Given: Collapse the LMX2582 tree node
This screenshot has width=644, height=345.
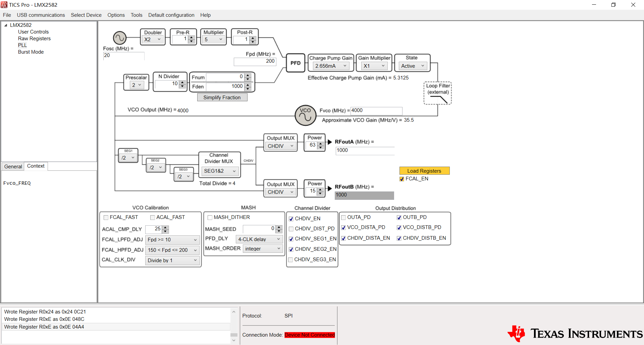Looking at the screenshot, I should coord(5,25).
